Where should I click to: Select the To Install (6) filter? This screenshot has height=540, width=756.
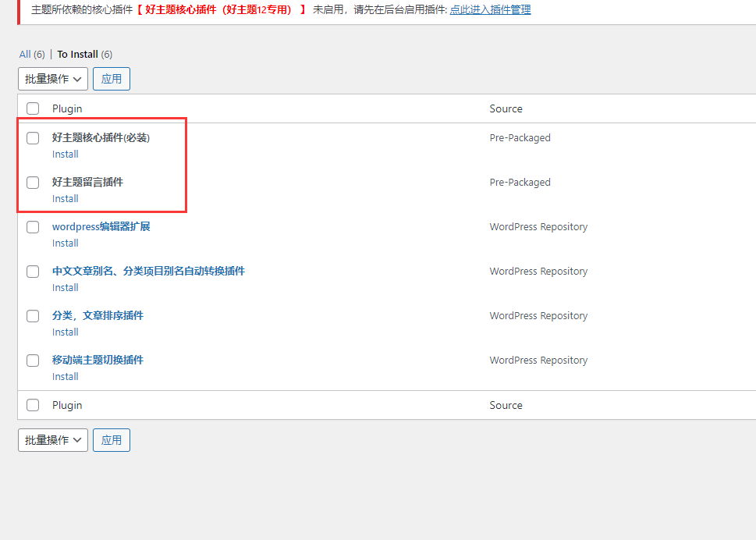[x=85, y=54]
